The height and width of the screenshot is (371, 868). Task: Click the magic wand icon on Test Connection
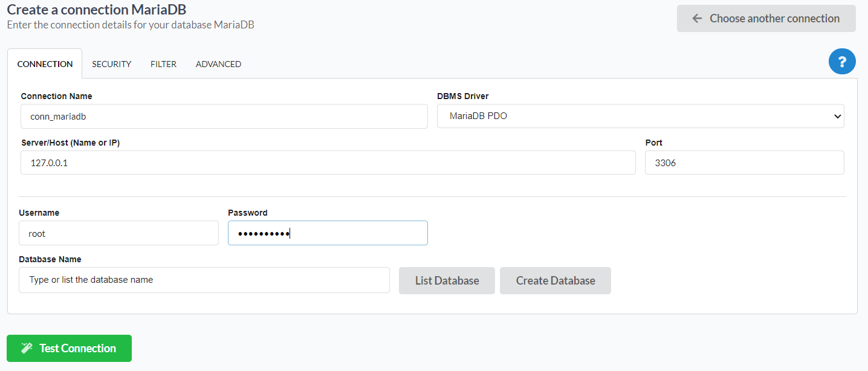coord(27,348)
